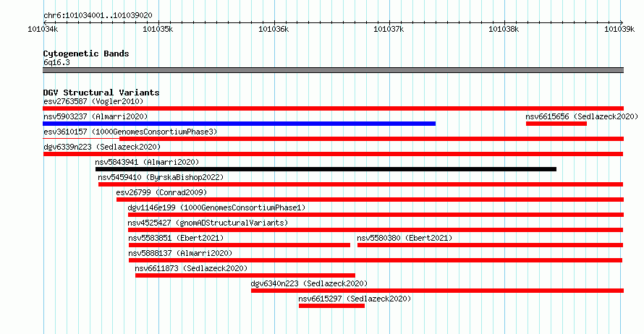
Task: Click the 101036k ruler tick label
Action: pos(274,29)
